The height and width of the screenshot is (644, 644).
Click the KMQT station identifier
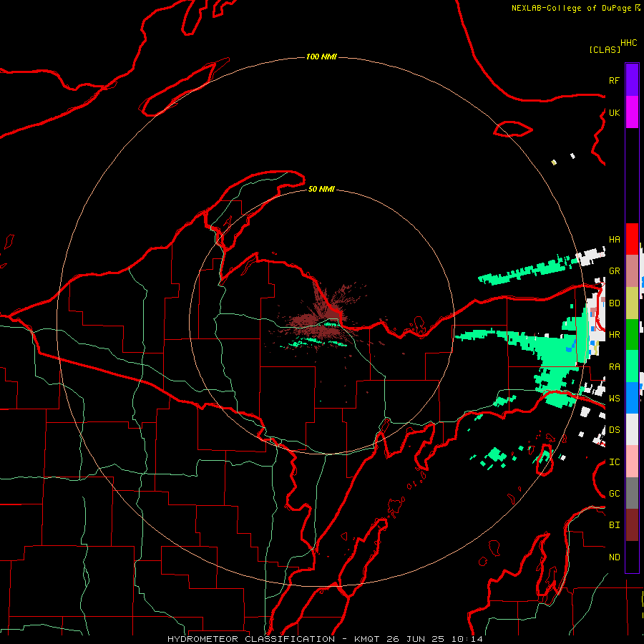[369, 639]
